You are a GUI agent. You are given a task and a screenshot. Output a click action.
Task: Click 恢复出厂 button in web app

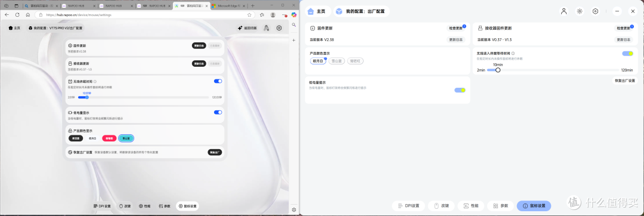click(x=215, y=152)
